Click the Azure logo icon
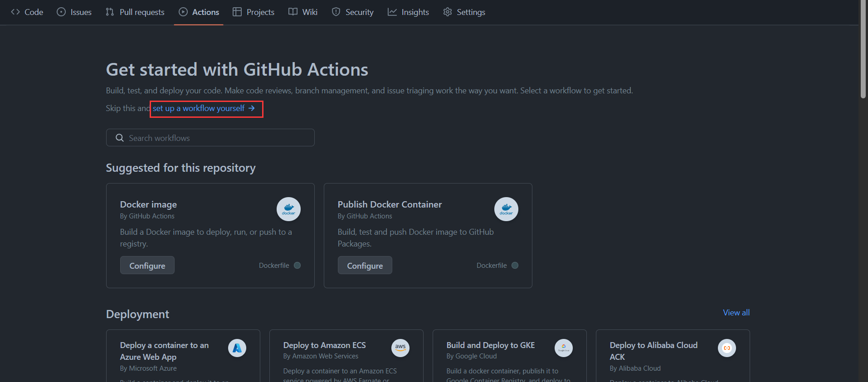 pyautogui.click(x=237, y=348)
